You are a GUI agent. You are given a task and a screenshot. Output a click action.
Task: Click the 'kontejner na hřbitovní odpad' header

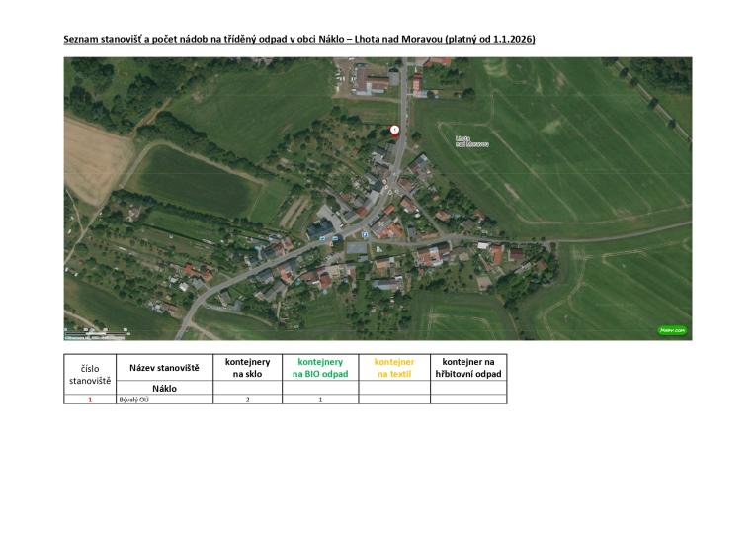[468, 368]
